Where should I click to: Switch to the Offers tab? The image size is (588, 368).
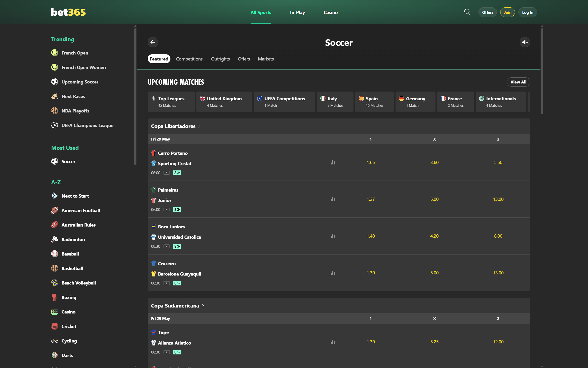tap(244, 59)
